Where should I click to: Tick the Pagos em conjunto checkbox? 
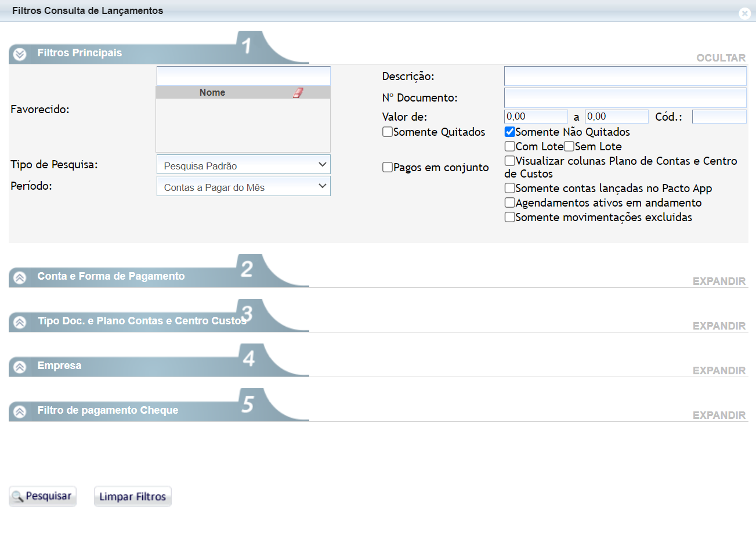click(388, 167)
